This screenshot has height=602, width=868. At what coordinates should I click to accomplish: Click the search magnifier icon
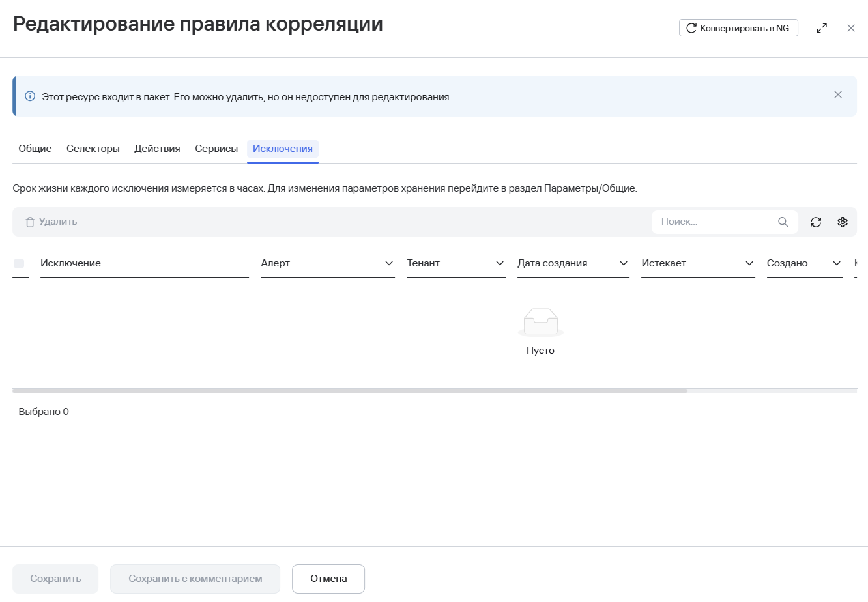point(783,222)
